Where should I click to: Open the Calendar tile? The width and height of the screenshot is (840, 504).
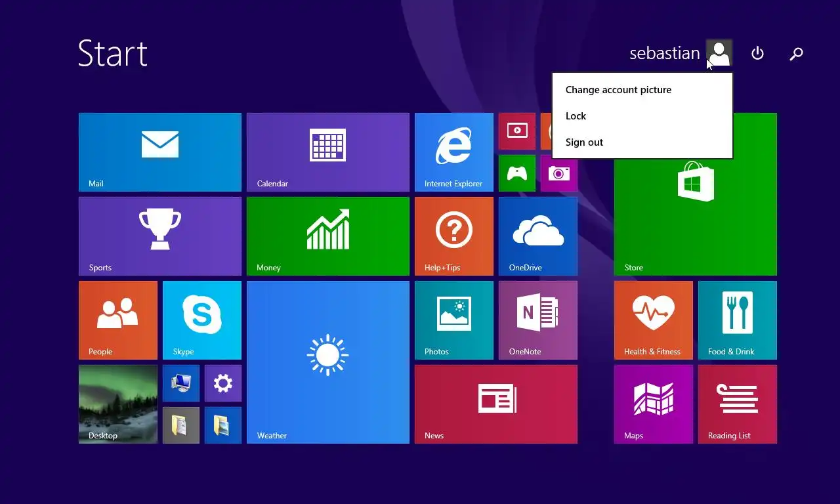click(328, 152)
